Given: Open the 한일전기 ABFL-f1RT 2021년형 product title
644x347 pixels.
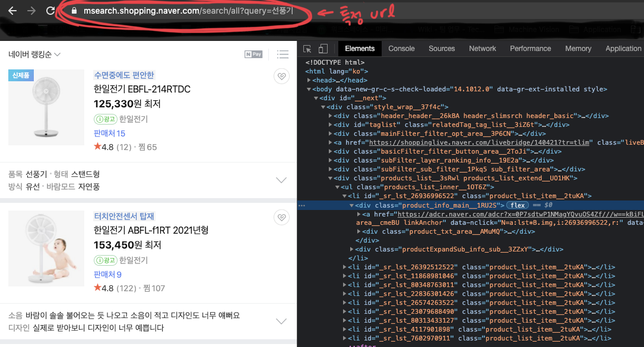Looking at the screenshot, I should (x=151, y=230).
